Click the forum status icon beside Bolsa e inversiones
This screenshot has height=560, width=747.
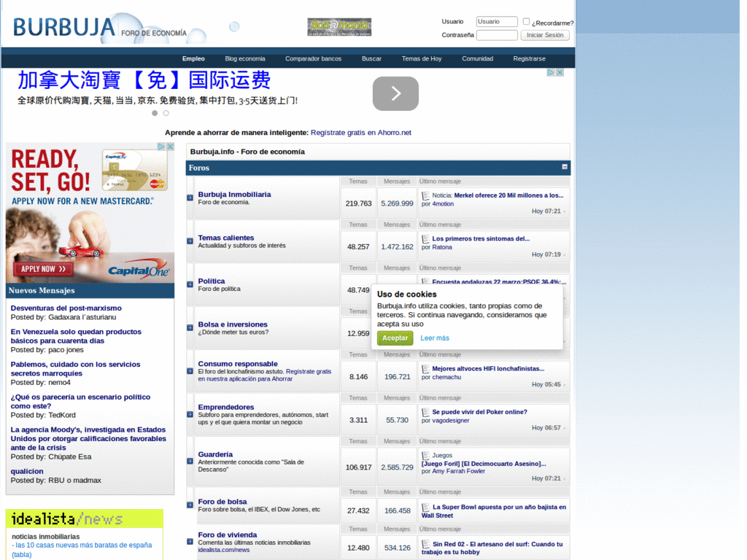pos(190,327)
